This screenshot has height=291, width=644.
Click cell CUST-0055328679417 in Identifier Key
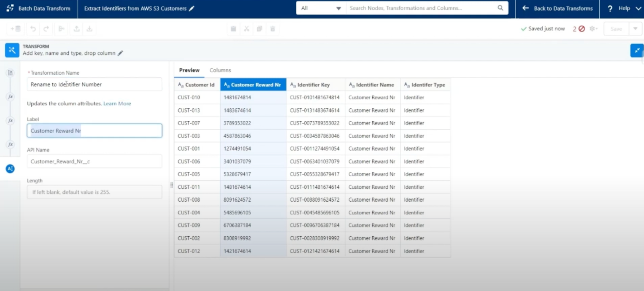coord(316,174)
